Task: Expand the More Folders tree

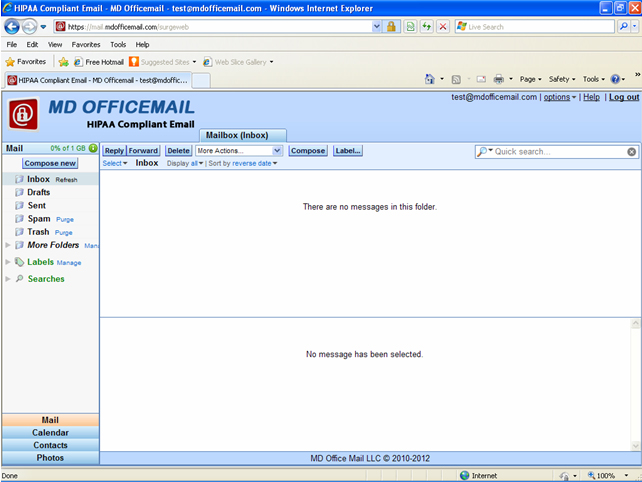Action: click(x=8, y=245)
